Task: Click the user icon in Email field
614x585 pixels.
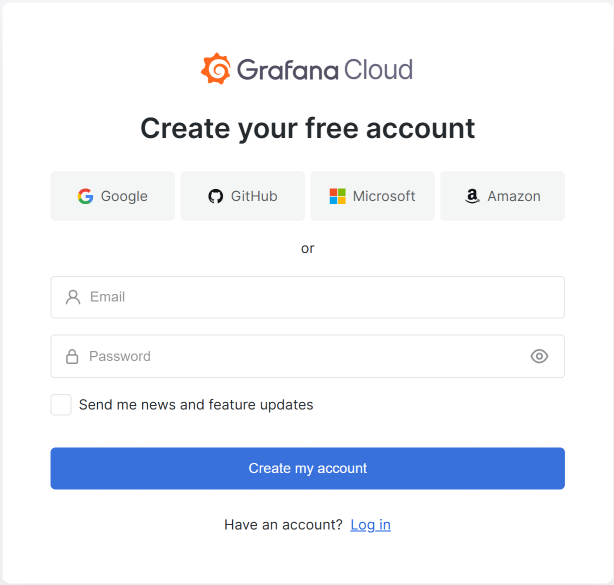Action: coord(73,297)
